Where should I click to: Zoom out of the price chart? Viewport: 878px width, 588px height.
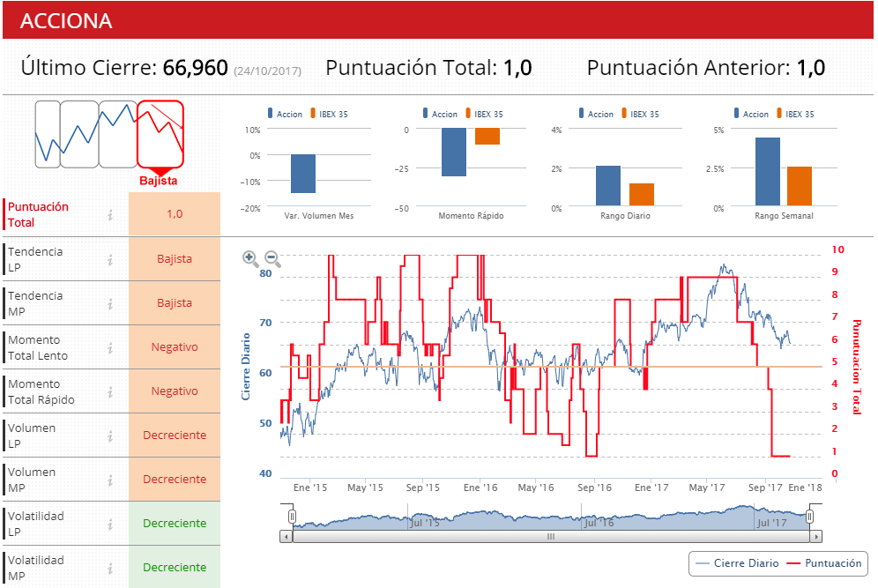point(272,257)
